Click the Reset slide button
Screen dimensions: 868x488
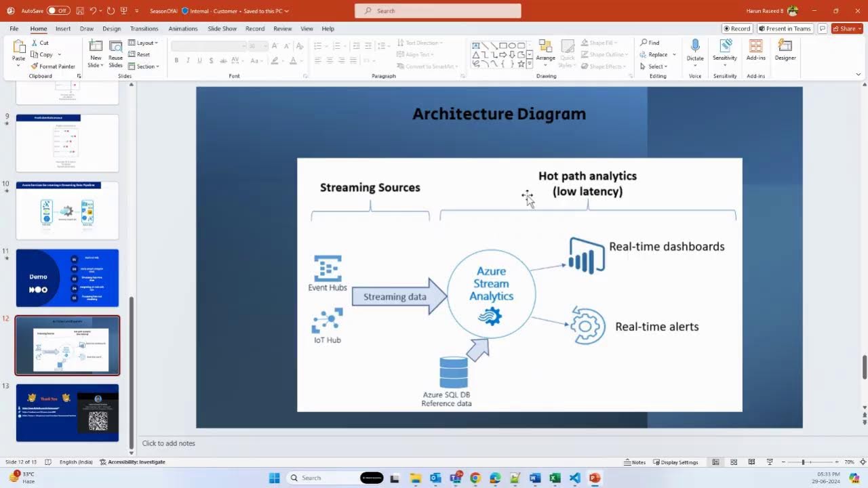139,54
